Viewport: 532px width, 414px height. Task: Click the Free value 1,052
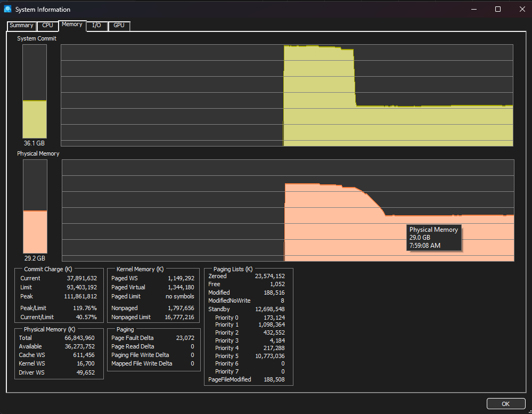(x=277, y=285)
